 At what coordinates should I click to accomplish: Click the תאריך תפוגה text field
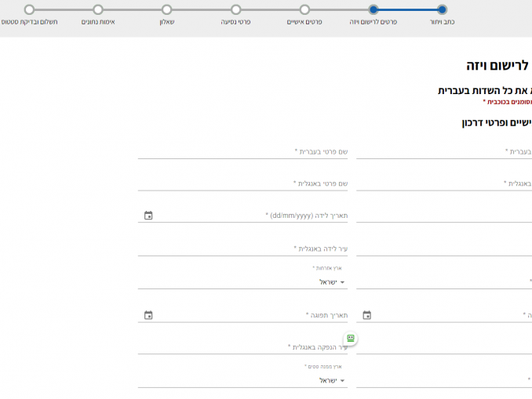[x=251, y=315]
